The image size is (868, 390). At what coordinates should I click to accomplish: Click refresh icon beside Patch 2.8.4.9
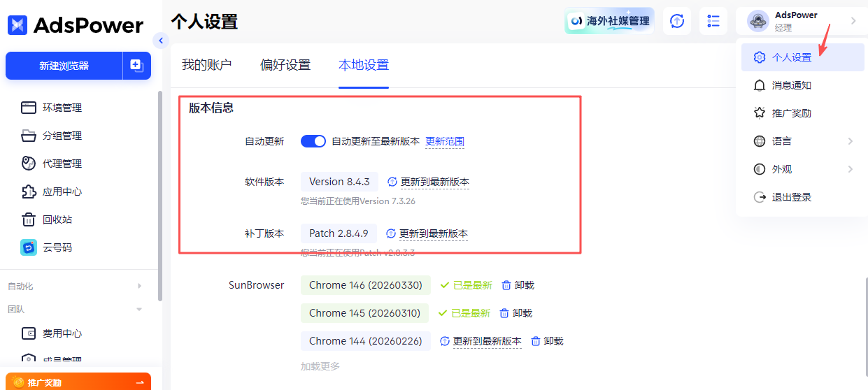pos(391,233)
